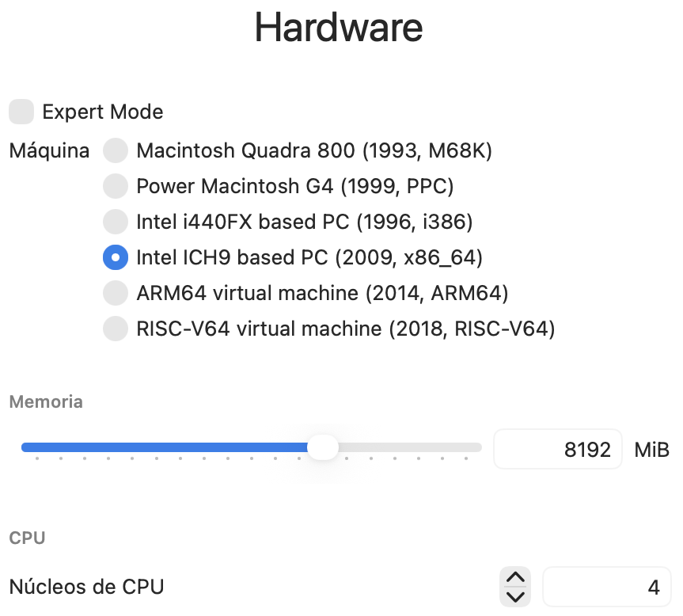Increase CPU cores with up arrow
The height and width of the screenshot is (616, 683).
click(x=515, y=578)
